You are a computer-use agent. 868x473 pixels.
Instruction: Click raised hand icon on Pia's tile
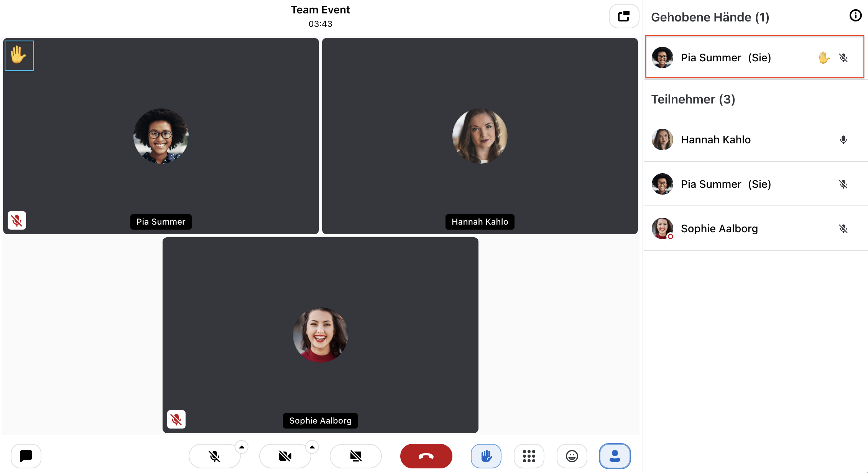click(x=19, y=56)
